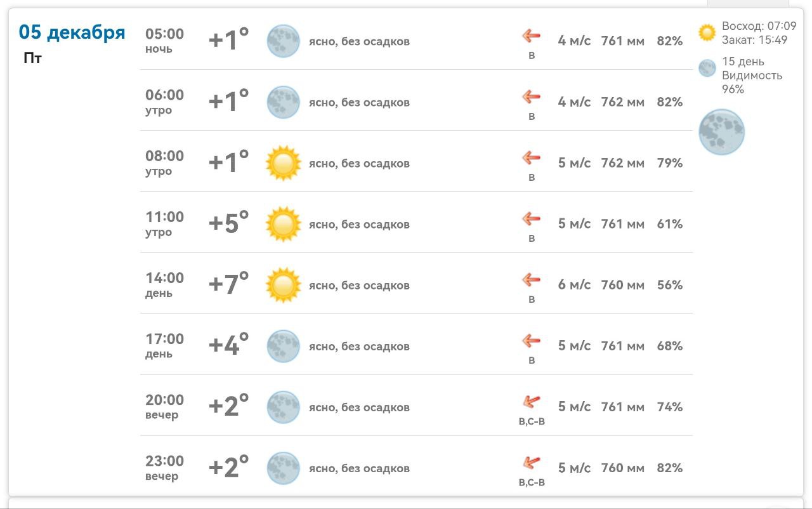This screenshot has width=812, height=509.
Task: Click the sun icon for 08:00
Action: [283, 163]
